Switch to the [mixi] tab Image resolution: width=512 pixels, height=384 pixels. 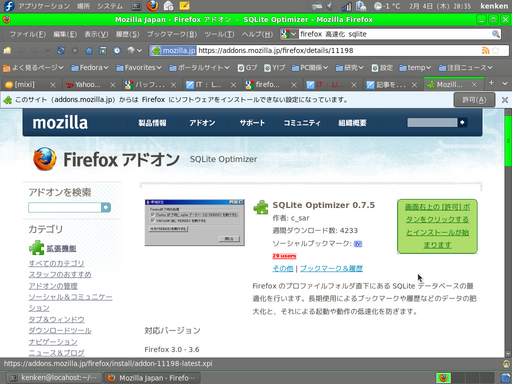coord(31,85)
